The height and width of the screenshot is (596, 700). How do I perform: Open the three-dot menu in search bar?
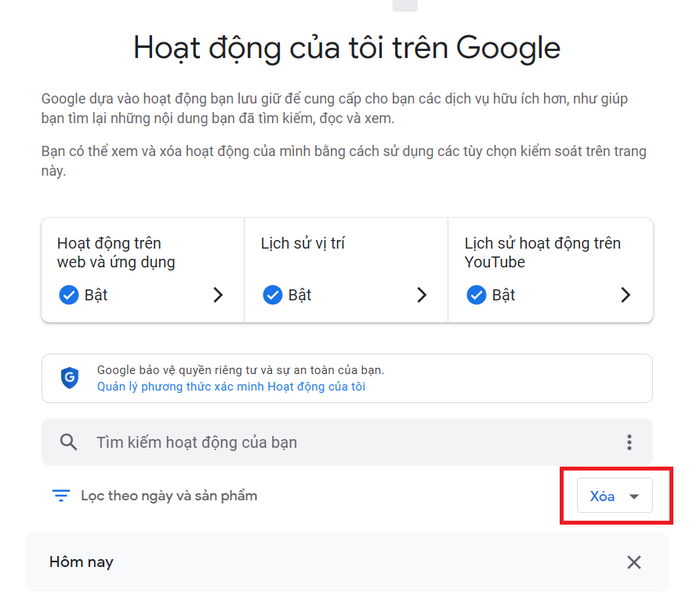(x=629, y=442)
